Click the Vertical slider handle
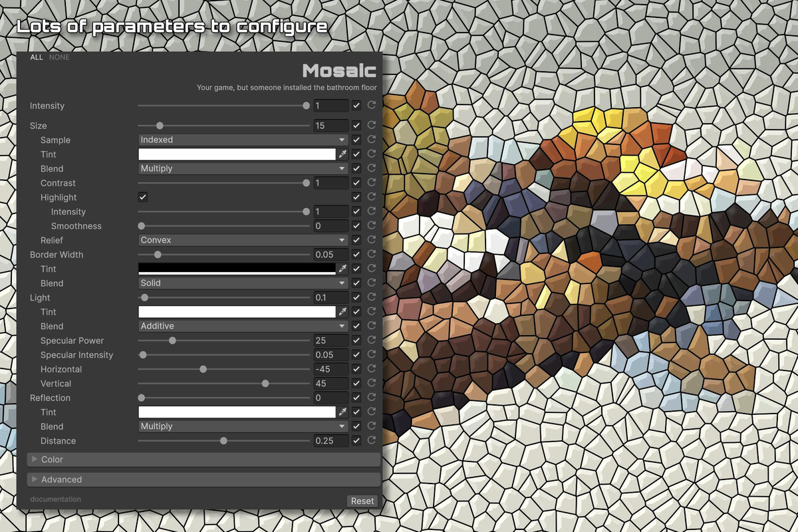This screenshot has height=532, width=798. pos(265,383)
